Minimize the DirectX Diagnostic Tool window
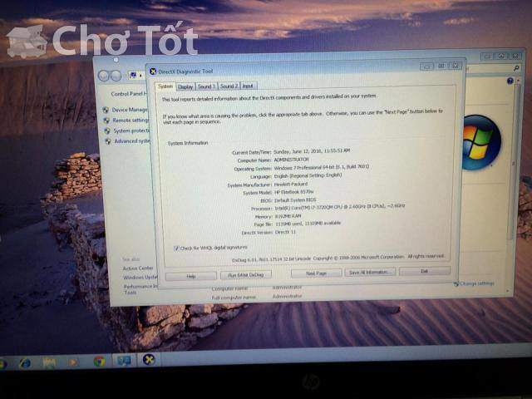This screenshot has width=532, height=399. point(426,66)
